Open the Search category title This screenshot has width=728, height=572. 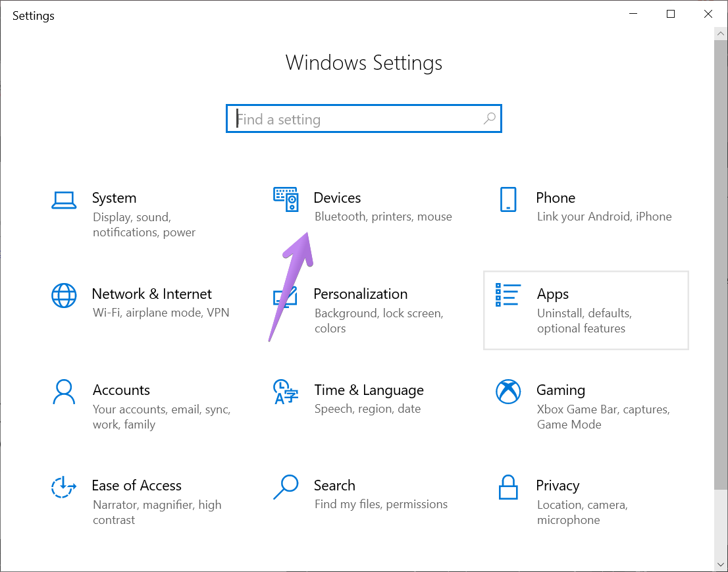(x=334, y=486)
